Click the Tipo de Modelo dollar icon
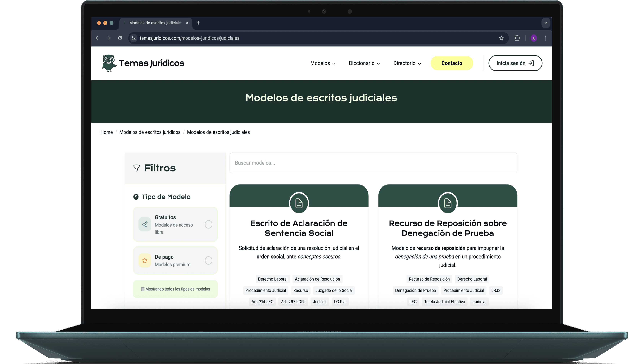The image size is (629, 364). click(136, 197)
